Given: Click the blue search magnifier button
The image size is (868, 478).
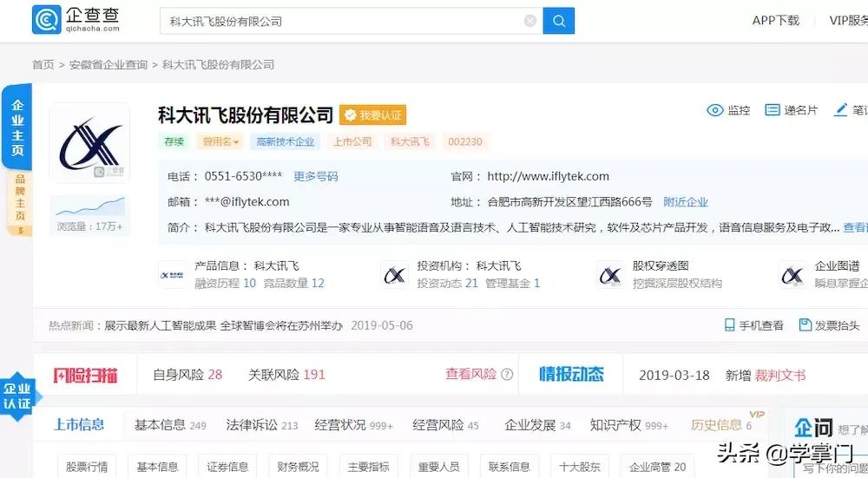Looking at the screenshot, I should click(558, 21).
